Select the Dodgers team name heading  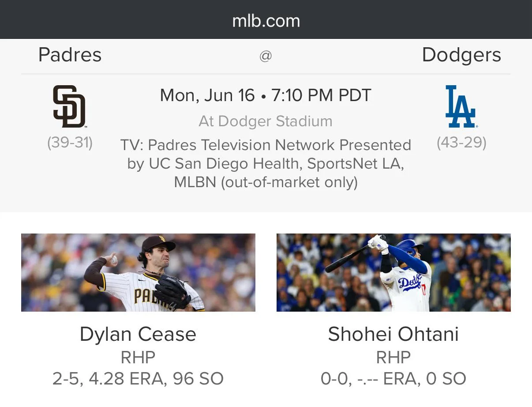click(461, 55)
